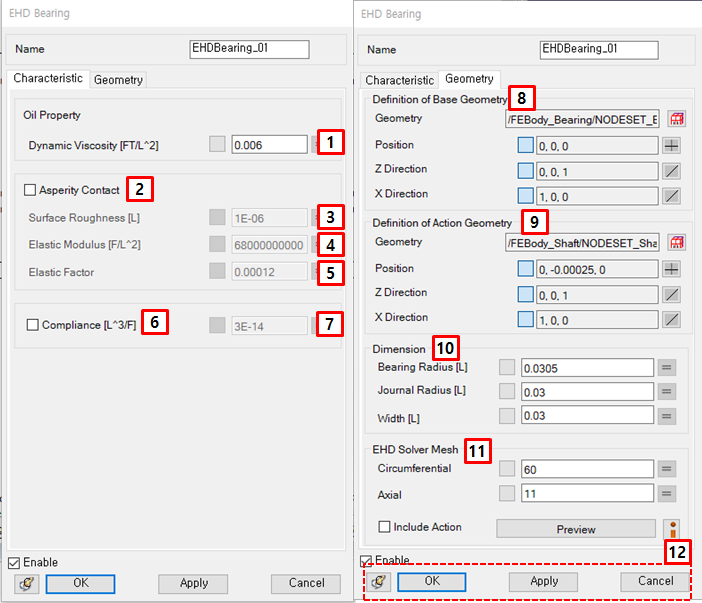Switch to Geometry tab in left dialog
The height and width of the screenshot is (603, 702).
(118, 80)
